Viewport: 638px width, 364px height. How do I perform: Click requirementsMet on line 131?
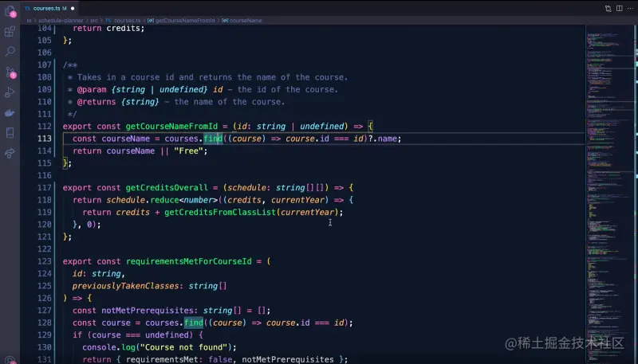[162, 359]
